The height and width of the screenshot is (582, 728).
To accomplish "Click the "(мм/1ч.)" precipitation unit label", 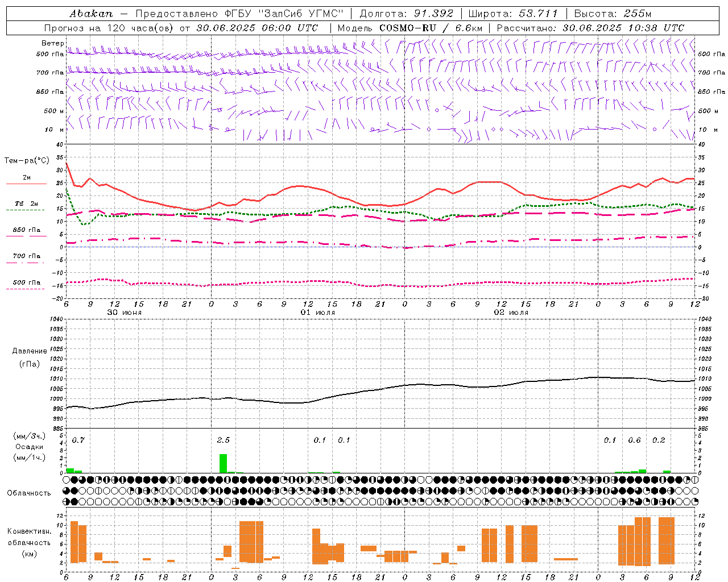I will [x=29, y=458].
